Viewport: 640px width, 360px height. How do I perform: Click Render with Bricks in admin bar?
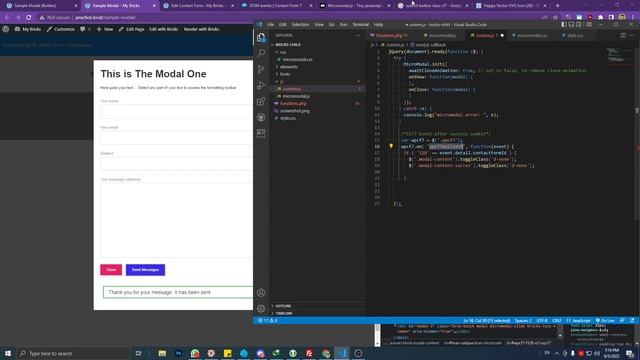(x=201, y=29)
